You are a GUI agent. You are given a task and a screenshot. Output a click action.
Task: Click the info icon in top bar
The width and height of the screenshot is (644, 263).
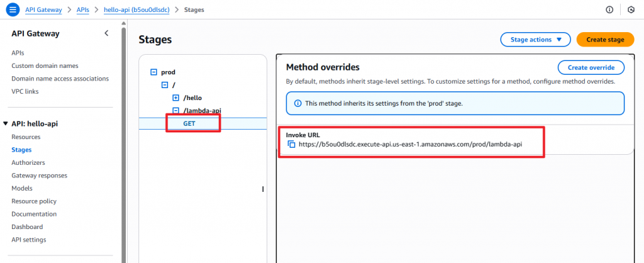[x=609, y=9]
